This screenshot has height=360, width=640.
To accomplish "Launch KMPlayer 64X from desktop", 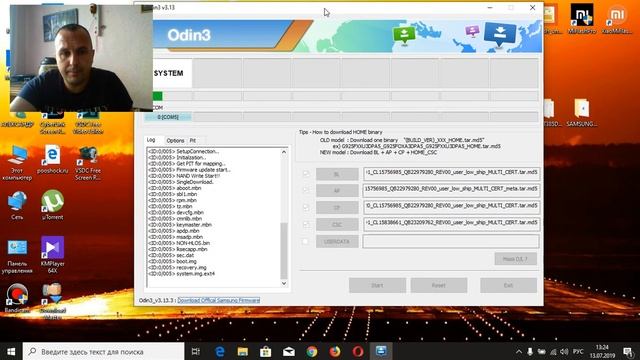I will click(52, 255).
